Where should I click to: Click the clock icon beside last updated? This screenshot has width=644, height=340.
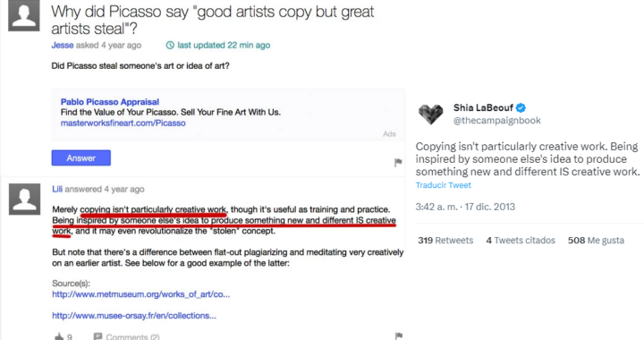click(170, 45)
